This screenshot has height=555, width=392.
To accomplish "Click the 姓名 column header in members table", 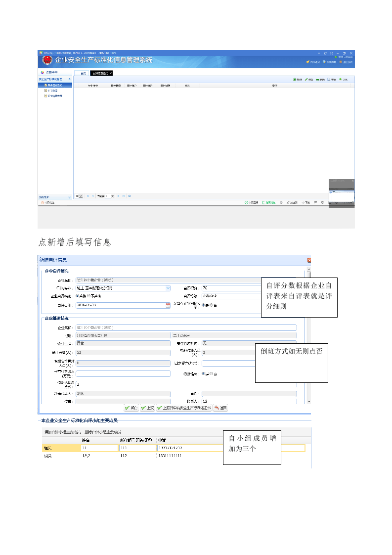I will pos(86,440).
